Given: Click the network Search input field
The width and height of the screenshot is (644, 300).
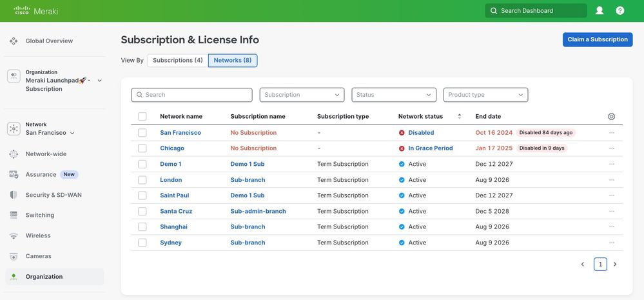Looking at the screenshot, I should pyautogui.click(x=192, y=95).
